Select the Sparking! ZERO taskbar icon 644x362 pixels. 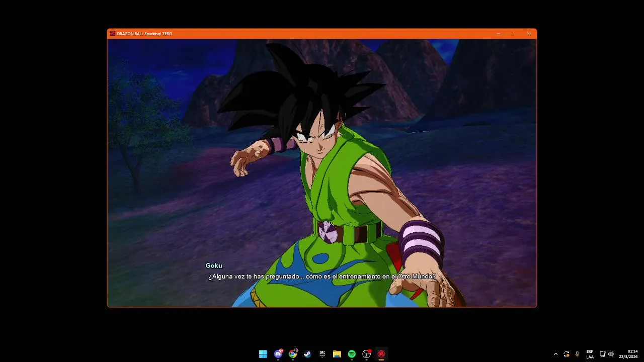tap(381, 354)
